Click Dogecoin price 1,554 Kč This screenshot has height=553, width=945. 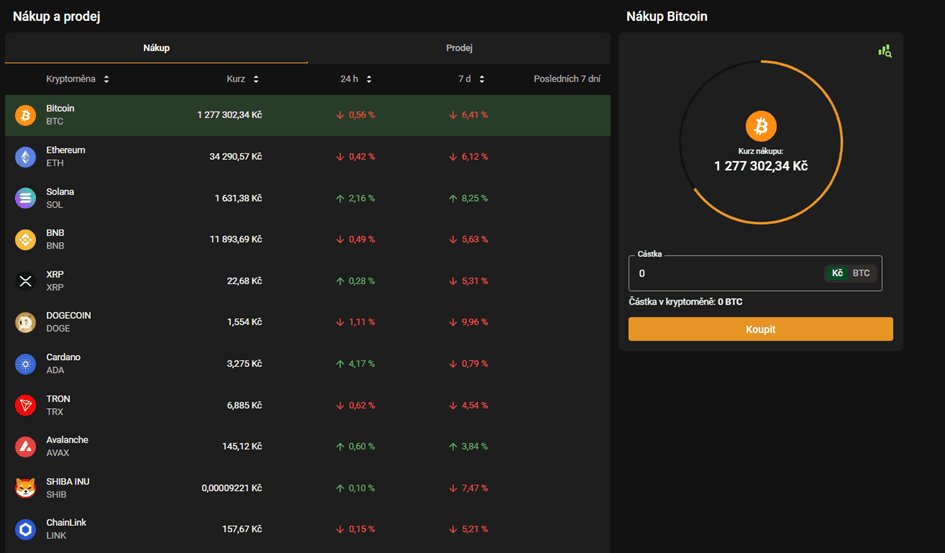pos(244,322)
